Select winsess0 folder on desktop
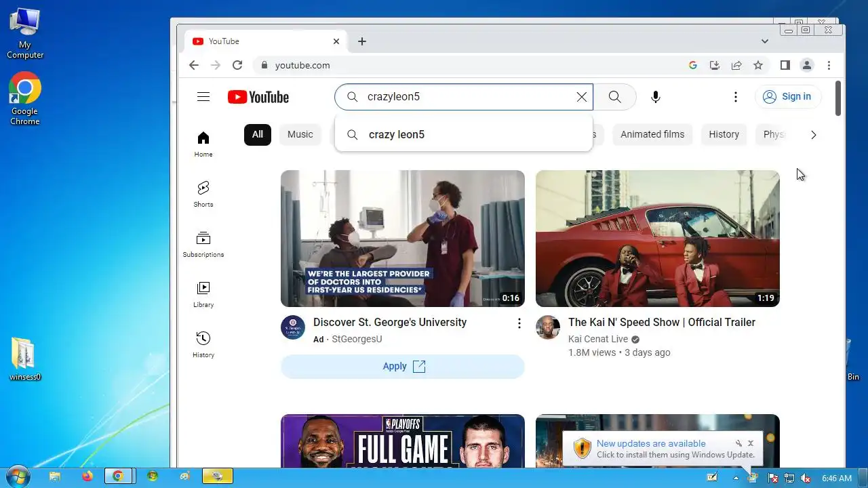 25,359
